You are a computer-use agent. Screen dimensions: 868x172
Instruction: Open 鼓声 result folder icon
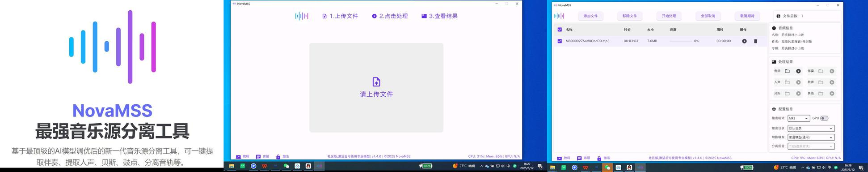click(821, 82)
